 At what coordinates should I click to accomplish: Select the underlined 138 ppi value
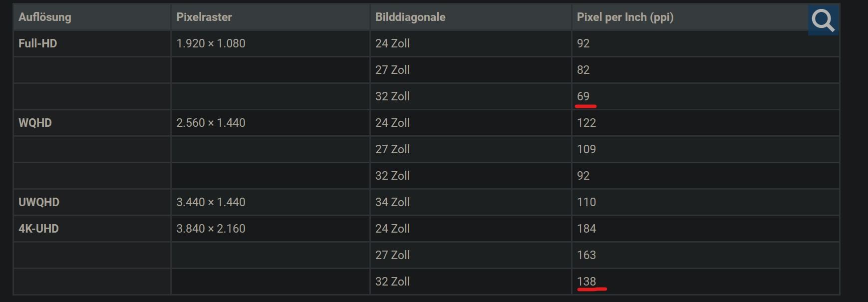(586, 282)
